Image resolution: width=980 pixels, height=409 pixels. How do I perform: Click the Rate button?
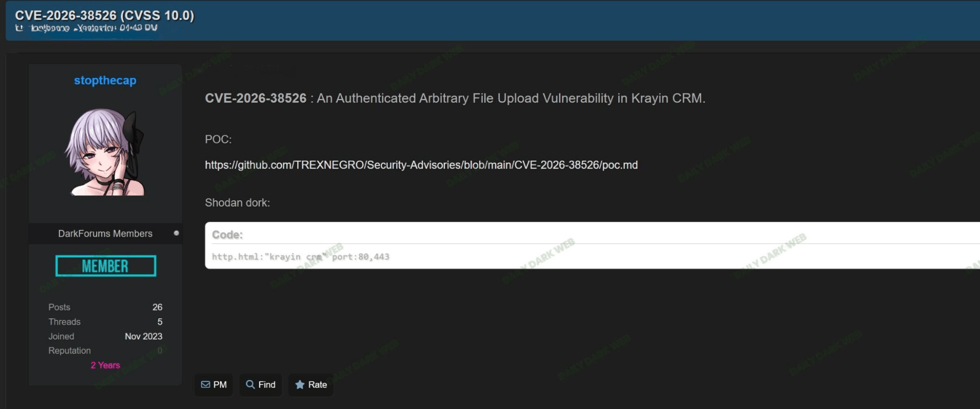click(x=311, y=385)
